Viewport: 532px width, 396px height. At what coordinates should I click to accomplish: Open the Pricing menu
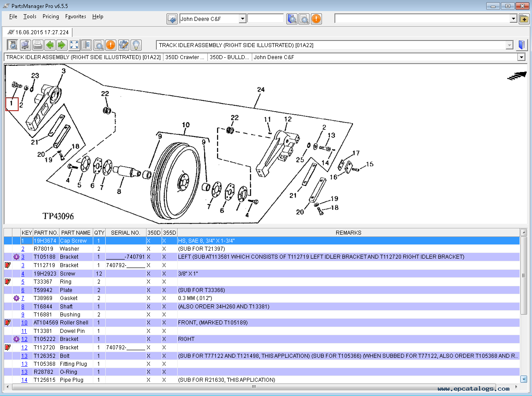(51, 16)
